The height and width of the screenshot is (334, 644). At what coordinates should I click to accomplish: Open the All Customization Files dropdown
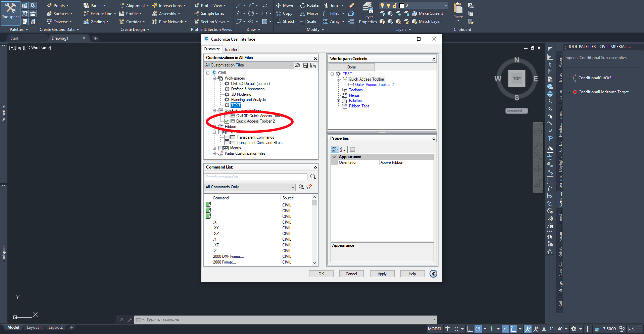point(291,65)
